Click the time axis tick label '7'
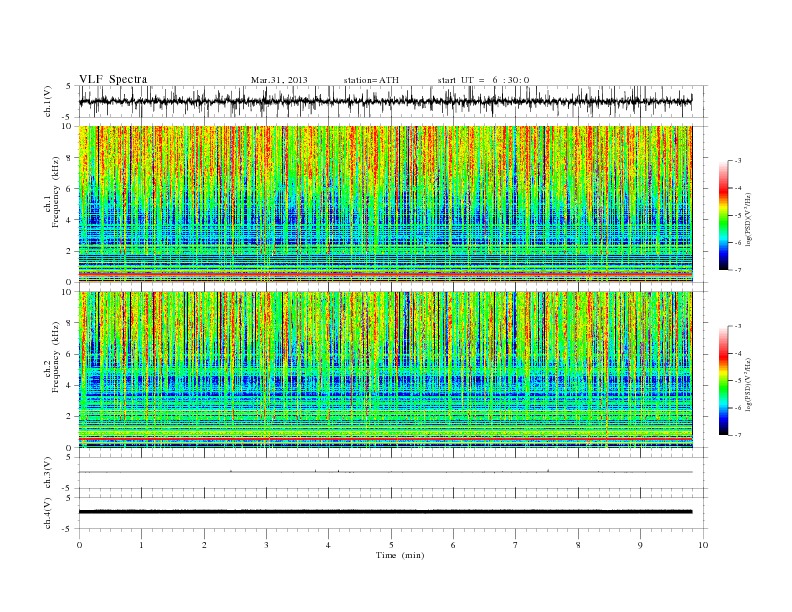Screen dimensions: 792x612 [x=516, y=545]
